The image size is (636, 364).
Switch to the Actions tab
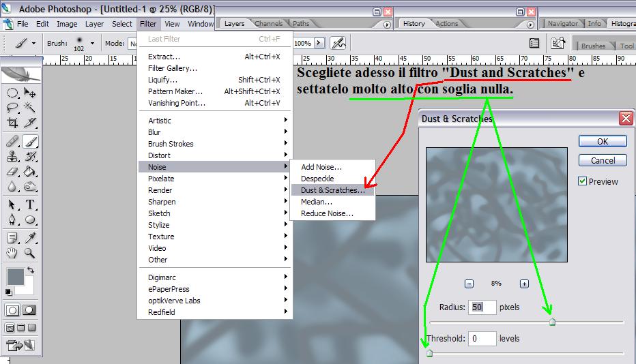(x=446, y=23)
